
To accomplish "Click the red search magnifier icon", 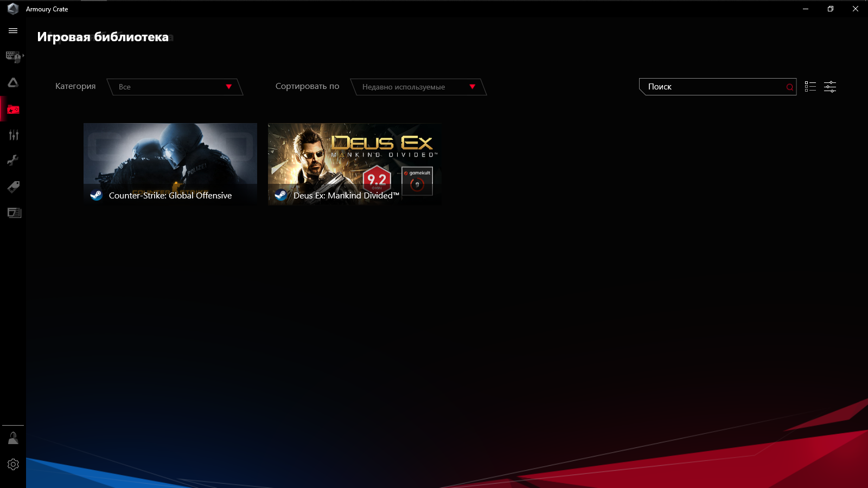I will (790, 87).
